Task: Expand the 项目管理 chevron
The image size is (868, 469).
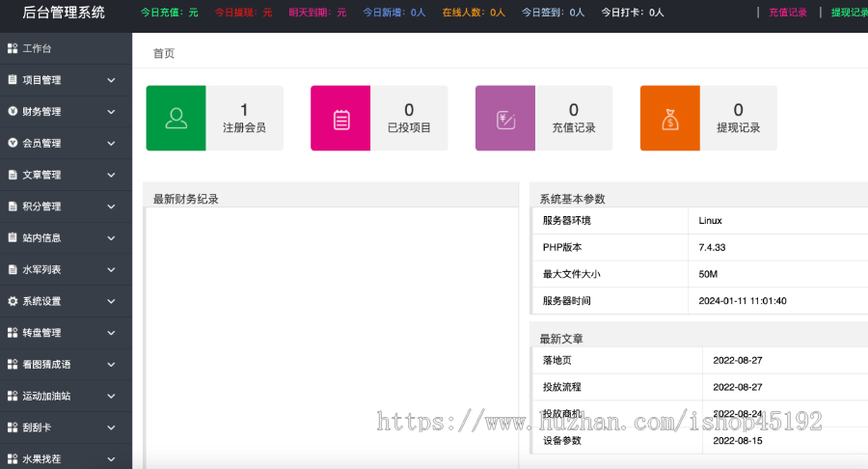Action: click(111, 80)
